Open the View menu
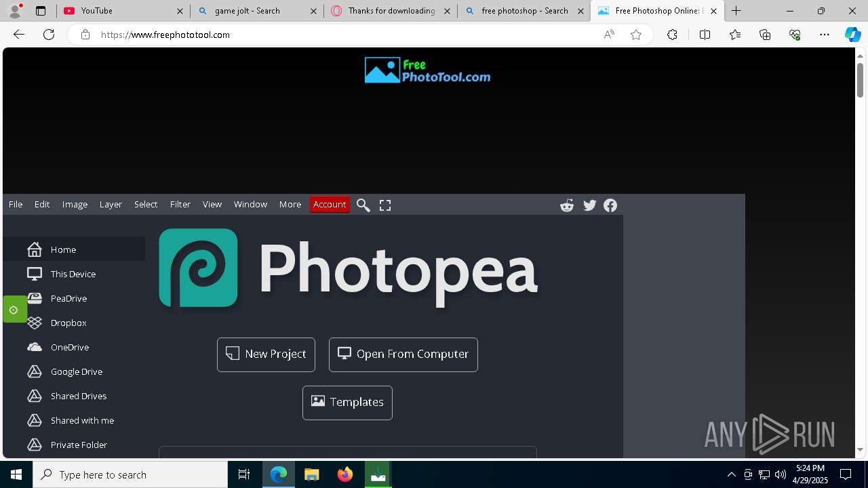 (212, 204)
